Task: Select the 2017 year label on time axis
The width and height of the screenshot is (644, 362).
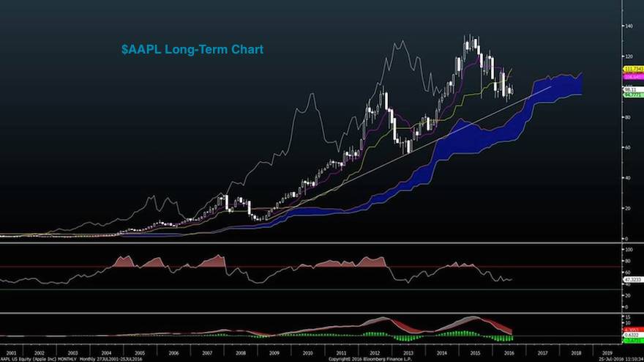Action: [x=542, y=353]
